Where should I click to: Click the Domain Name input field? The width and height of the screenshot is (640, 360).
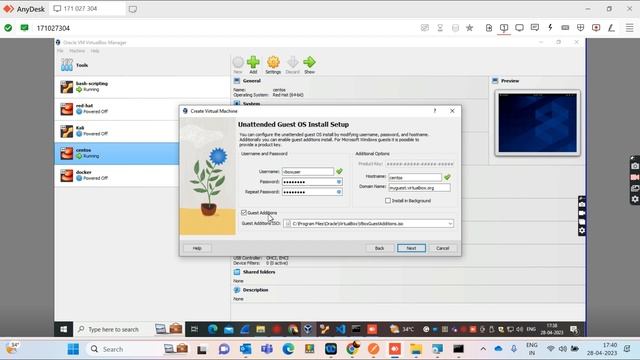(419, 188)
